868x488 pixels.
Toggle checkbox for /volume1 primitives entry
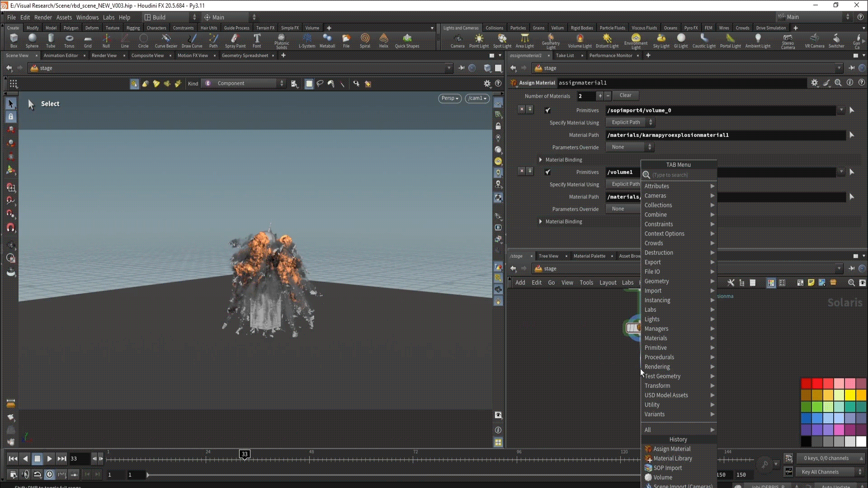pos(548,172)
